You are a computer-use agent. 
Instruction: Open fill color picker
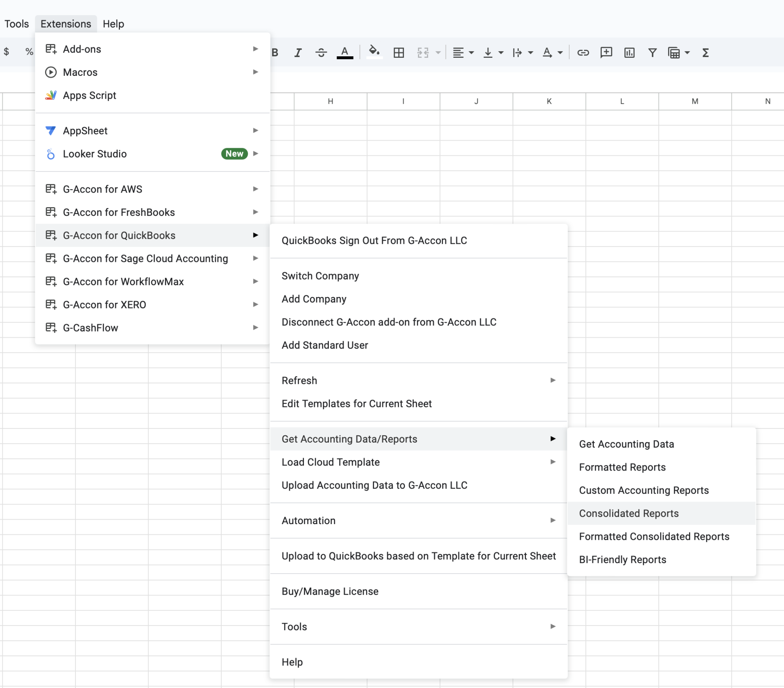374,52
